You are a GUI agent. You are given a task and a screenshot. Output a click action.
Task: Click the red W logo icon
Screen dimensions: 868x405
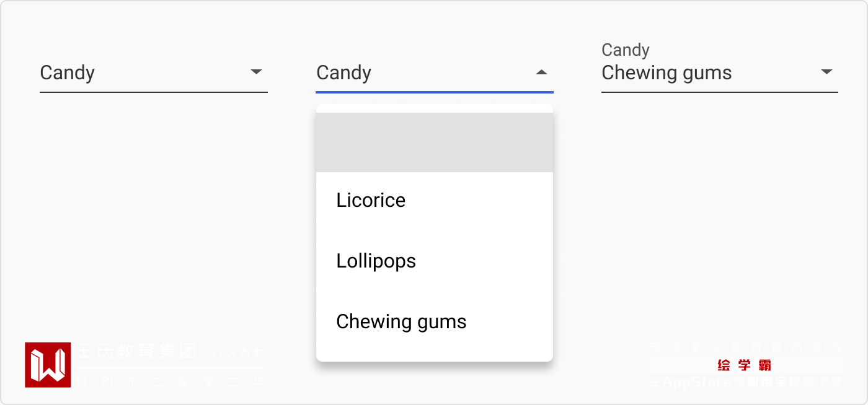(48, 365)
